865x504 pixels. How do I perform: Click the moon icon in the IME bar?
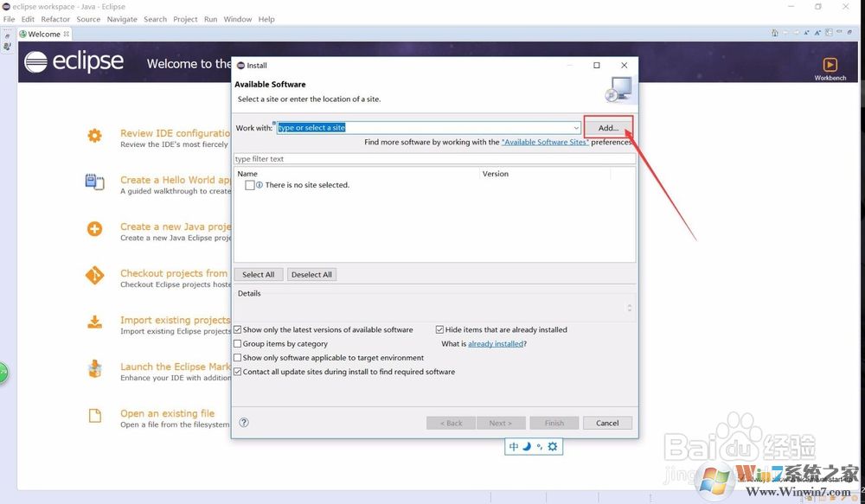coord(527,447)
